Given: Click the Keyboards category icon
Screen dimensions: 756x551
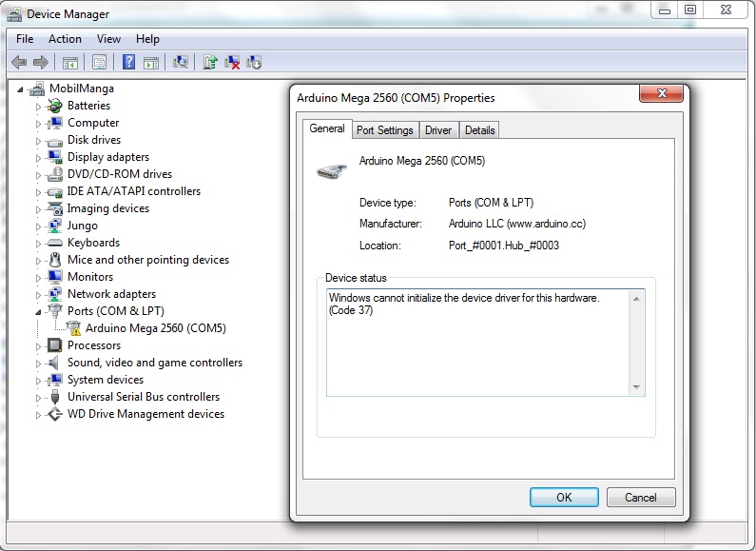Looking at the screenshot, I should pos(54,243).
